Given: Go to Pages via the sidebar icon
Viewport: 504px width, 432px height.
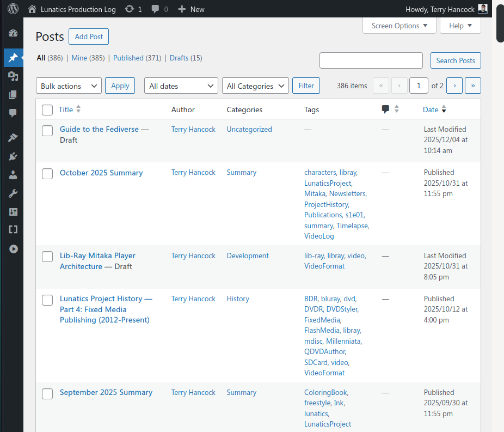Looking at the screenshot, I should pos(13,95).
